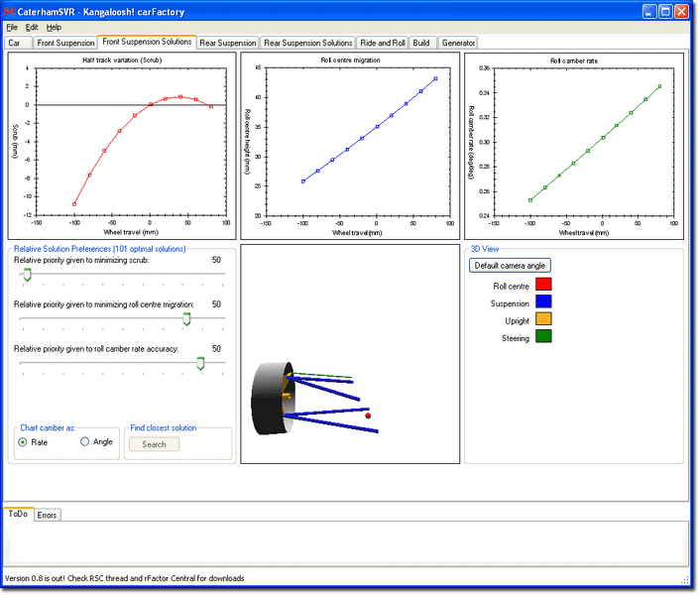Click the roll camber rate accuracy slider thumb
Screen dimensions: 700x595
(x=201, y=363)
